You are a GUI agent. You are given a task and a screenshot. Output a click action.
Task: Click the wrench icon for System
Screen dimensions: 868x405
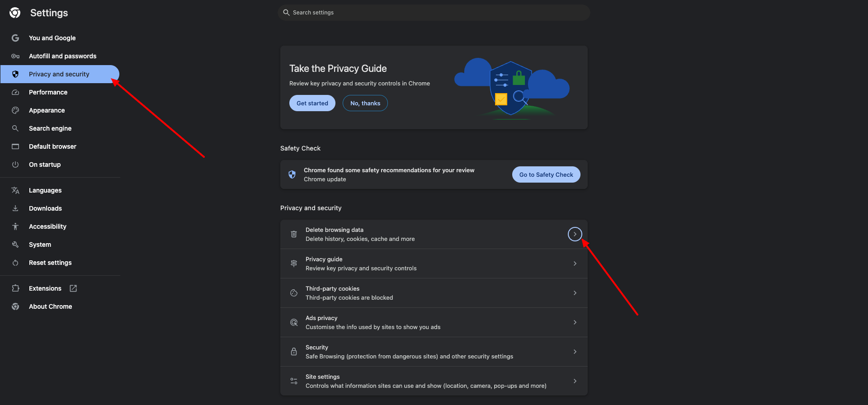[15, 245]
